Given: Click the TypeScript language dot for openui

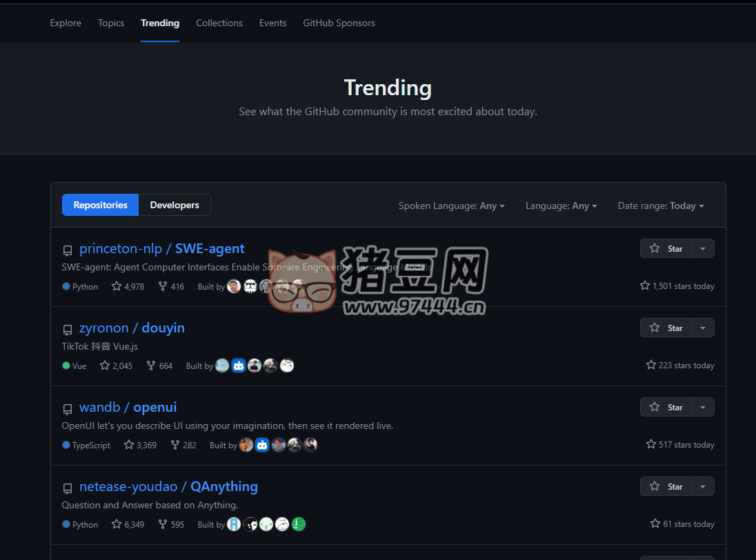Looking at the screenshot, I should click(x=64, y=445).
